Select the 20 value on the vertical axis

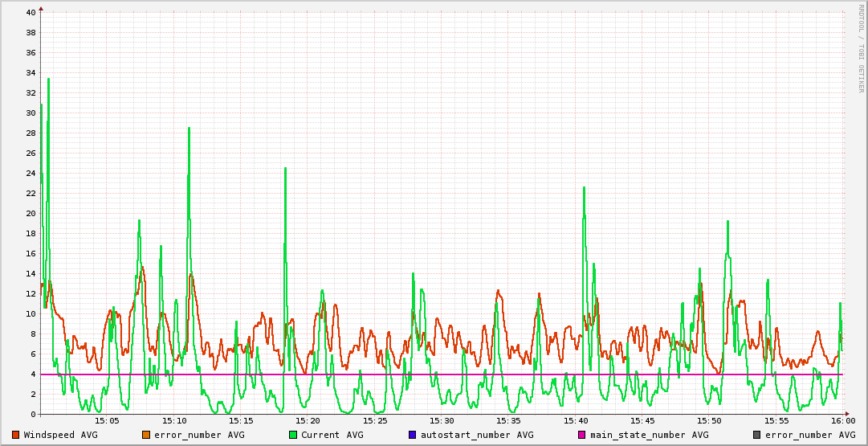click(31, 214)
